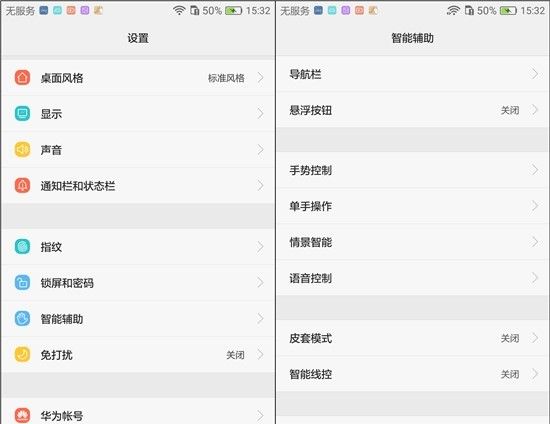Tap the SIM card icon in right status bar
The image size is (550, 424).
pos(469,11)
